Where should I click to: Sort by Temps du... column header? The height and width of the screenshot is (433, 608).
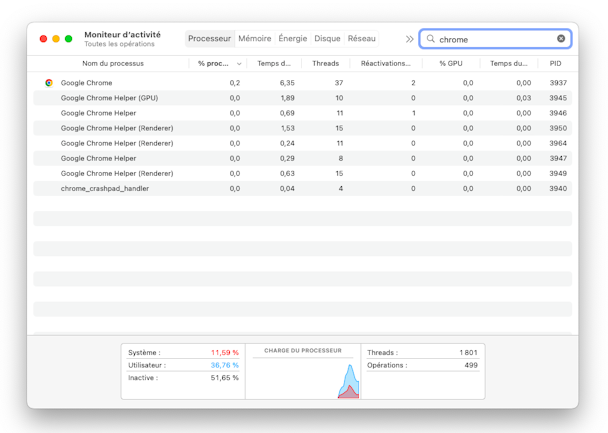pos(509,64)
